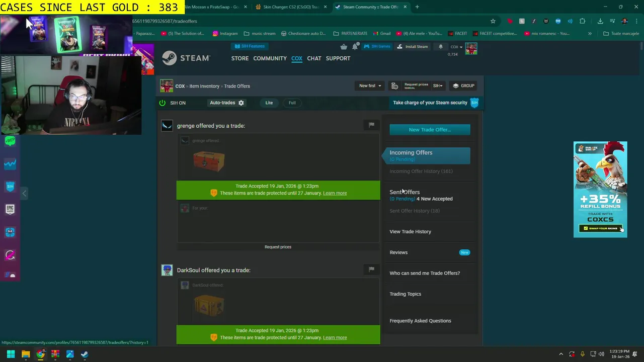644x362 pixels.
Task: Open the SIH Games button
Action: 377,46
